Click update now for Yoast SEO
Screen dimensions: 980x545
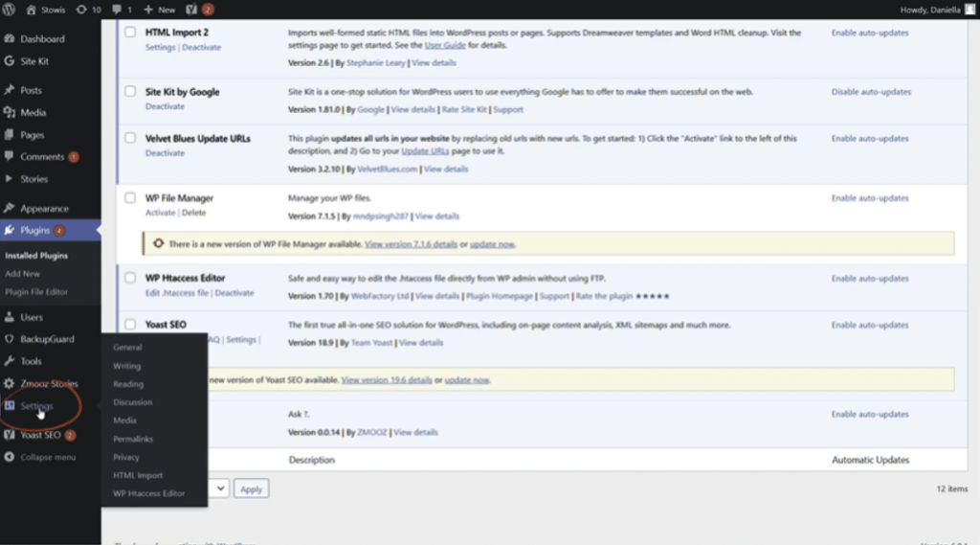click(467, 380)
